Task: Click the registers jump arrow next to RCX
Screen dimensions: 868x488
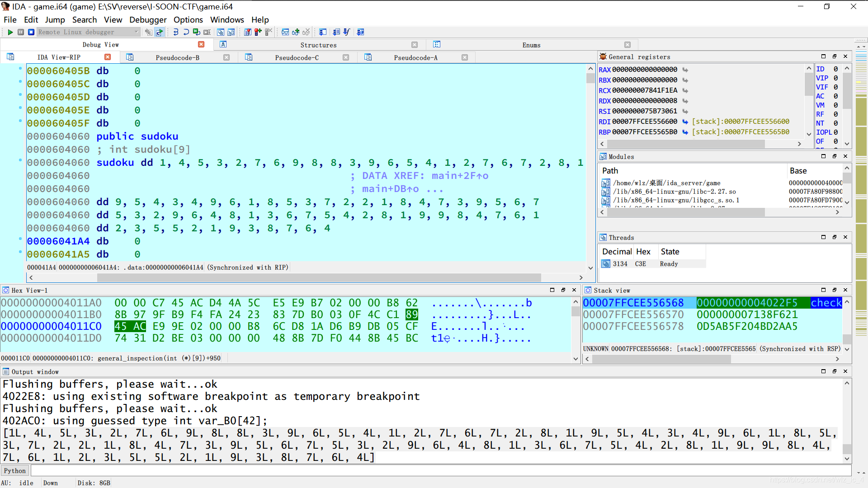Action: coord(685,90)
